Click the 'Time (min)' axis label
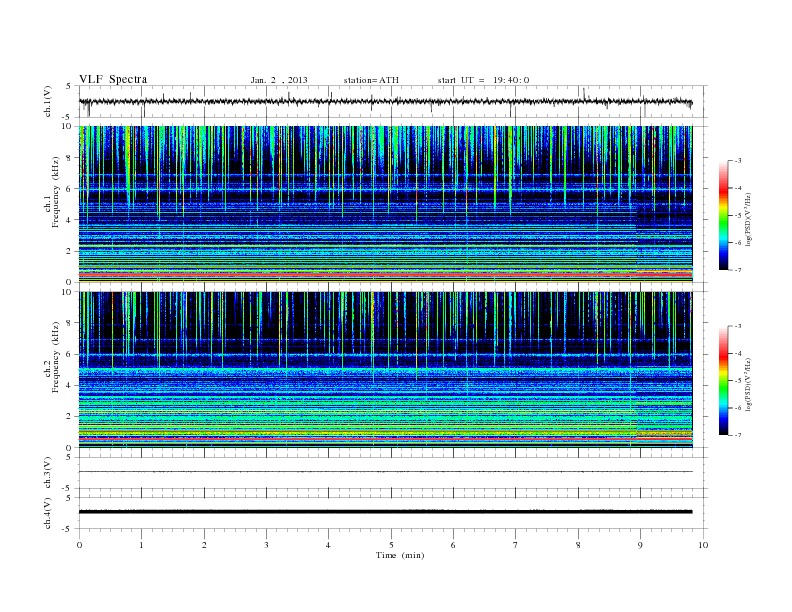 (x=400, y=555)
